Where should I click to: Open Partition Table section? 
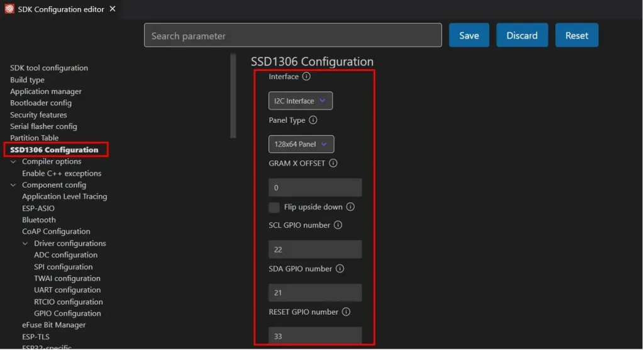[x=34, y=138]
